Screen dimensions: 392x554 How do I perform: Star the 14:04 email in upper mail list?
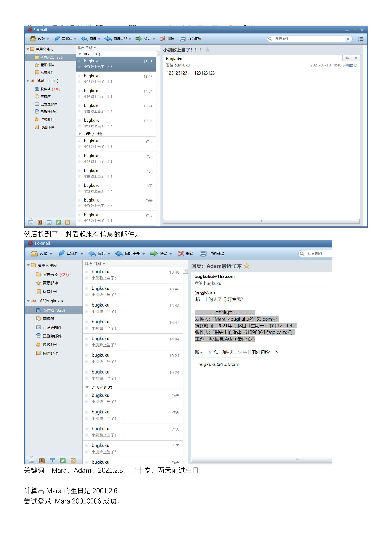(x=79, y=96)
